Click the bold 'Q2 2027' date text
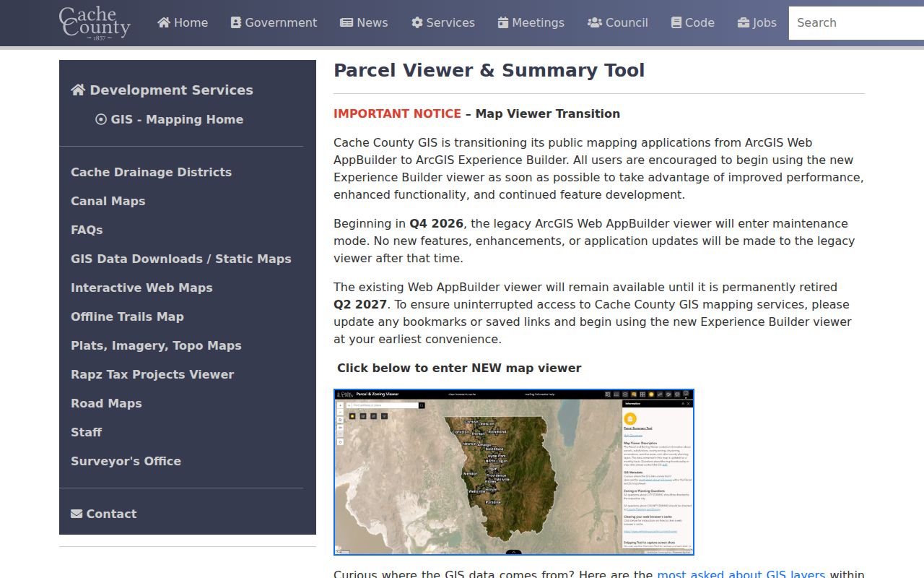The height and width of the screenshot is (578, 924). click(x=360, y=304)
